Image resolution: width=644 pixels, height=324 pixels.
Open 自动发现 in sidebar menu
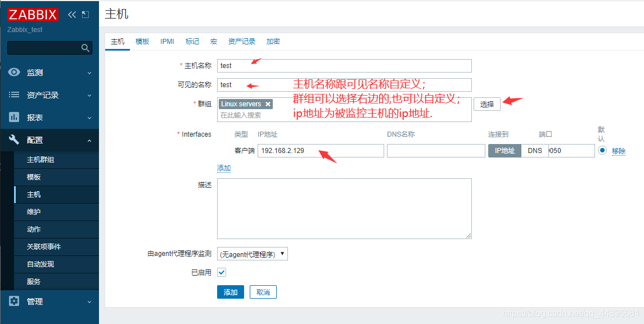[56, 264]
